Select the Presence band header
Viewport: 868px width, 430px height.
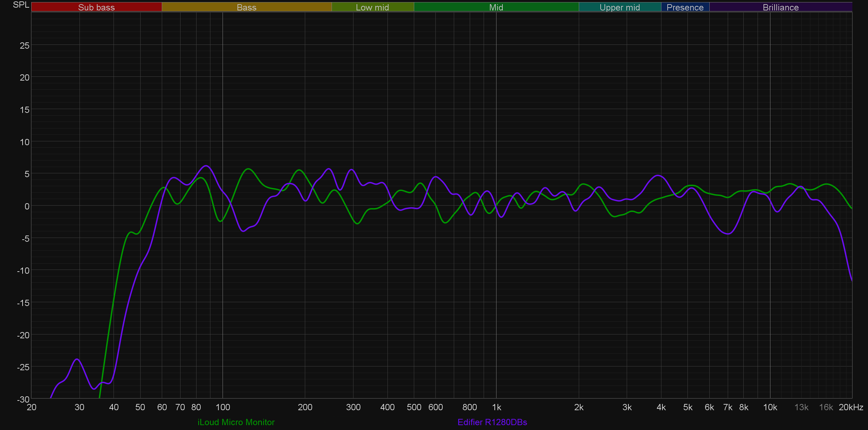(685, 7)
